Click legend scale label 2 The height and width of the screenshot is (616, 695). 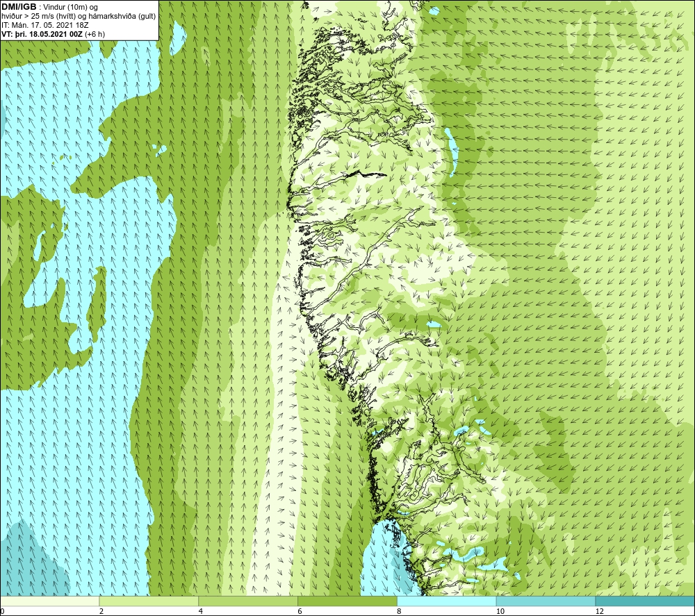click(101, 611)
